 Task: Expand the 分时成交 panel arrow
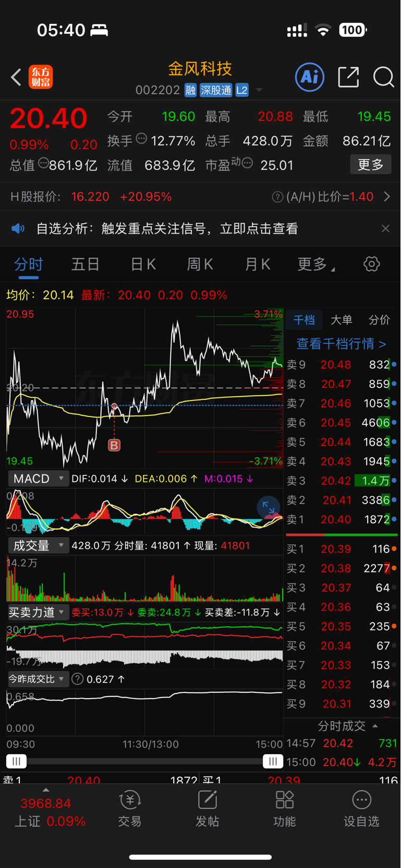click(375, 726)
